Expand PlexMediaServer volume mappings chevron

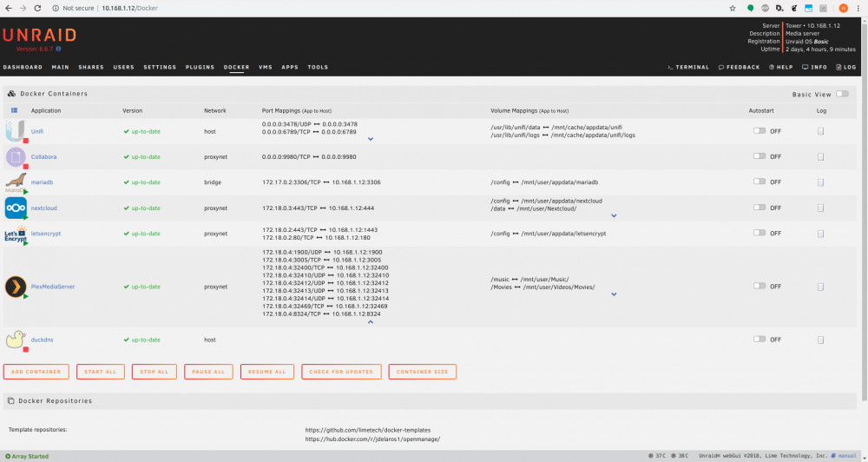(614, 294)
